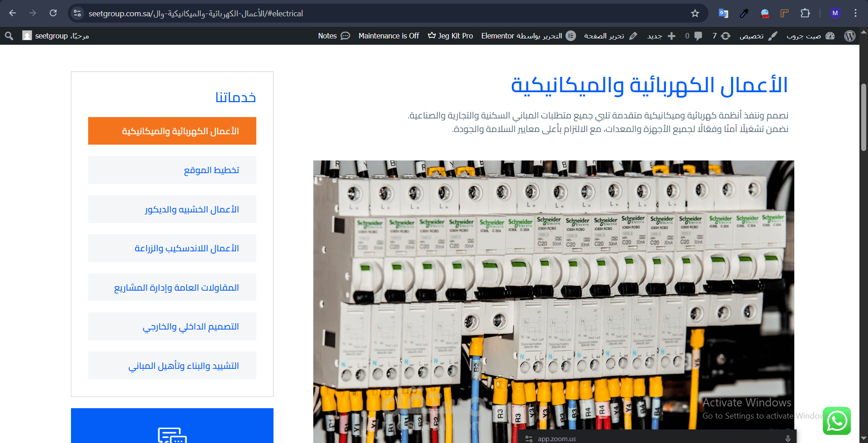Open 'الأعمال الخشبيه والديكور' service link
This screenshot has height=443, width=868.
tap(172, 209)
